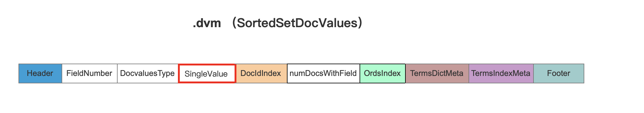Click the DocvaluesType box
The width and height of the screenshot is (644, 113).
(148, 73)
